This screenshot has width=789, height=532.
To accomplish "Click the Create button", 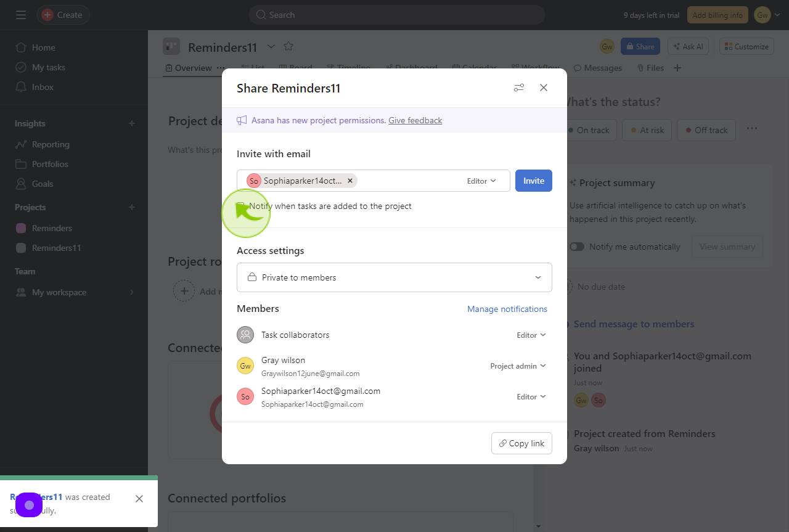I will pos(63,15).
